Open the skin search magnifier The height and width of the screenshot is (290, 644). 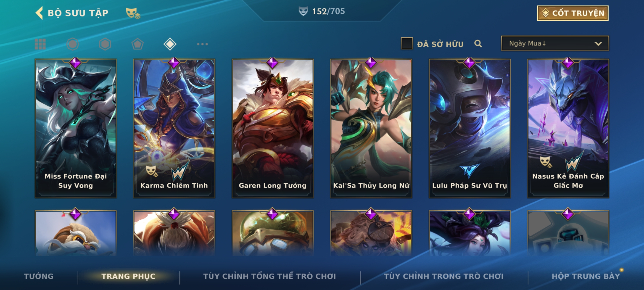point(478,44)
